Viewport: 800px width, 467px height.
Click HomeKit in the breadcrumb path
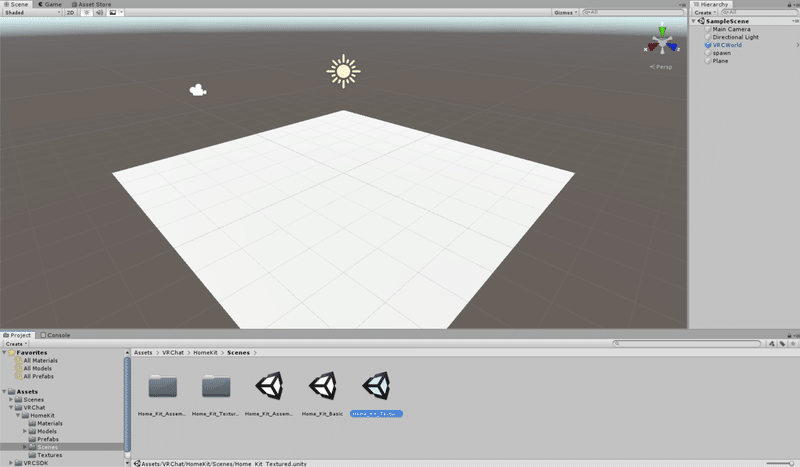coord(205,353)
